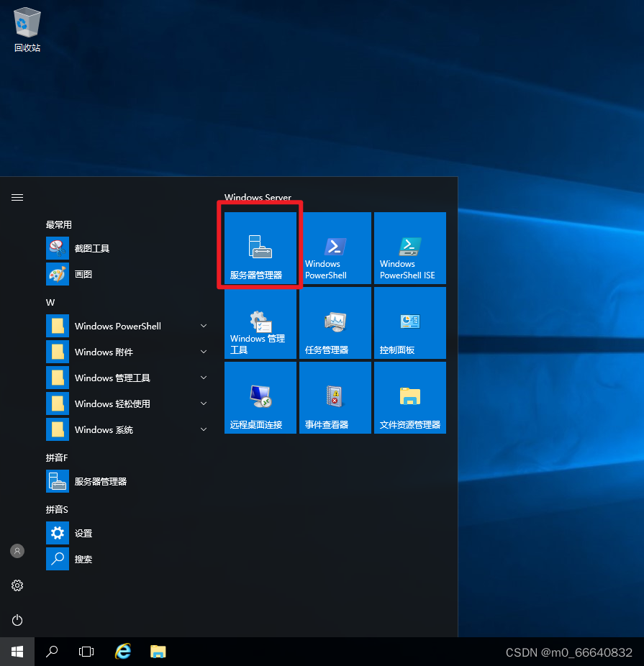Select the Windows 轻松使用 folder entry
Image resolution: width=644 pixels, height=666 pixels.
127,403
